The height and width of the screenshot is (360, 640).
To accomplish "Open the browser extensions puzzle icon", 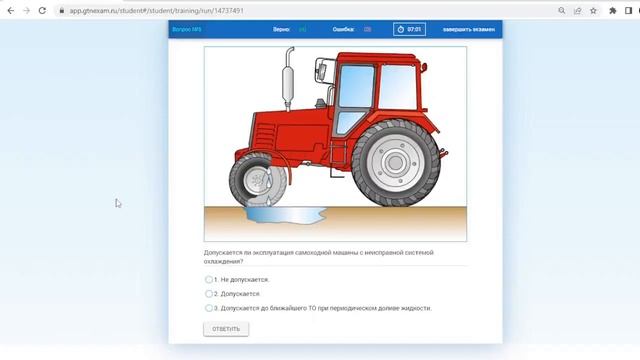I will point(613,11).
